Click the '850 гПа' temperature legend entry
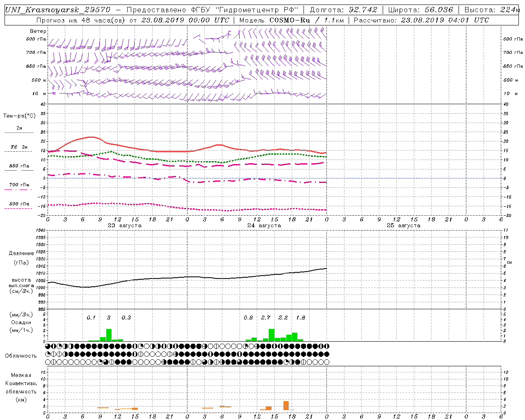Viewport: 525px width, 420px height. tap(19, 166)
